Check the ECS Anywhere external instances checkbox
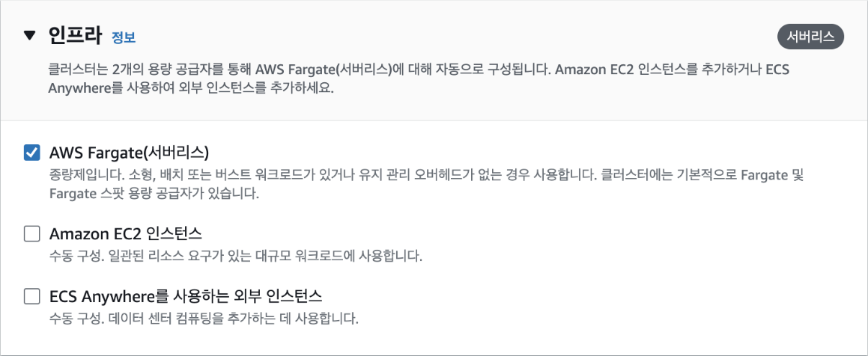Screen dimensions: 868x356 (x=32, y=297)
